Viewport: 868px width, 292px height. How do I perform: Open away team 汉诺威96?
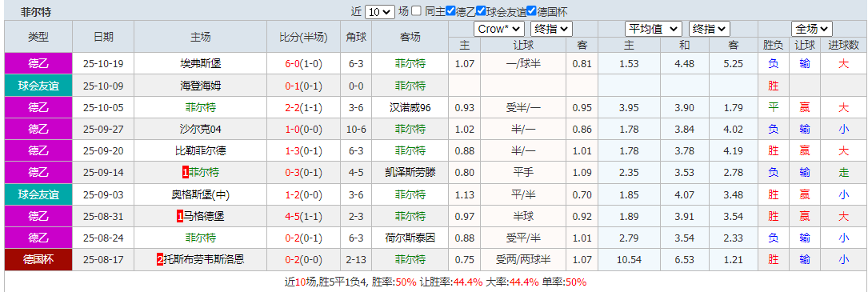coord(410,107)
